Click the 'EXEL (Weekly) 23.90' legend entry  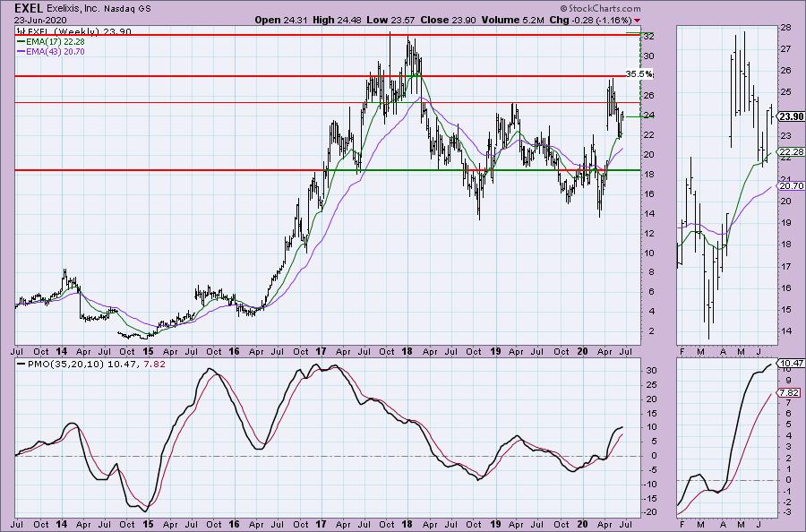pos(74,31)
